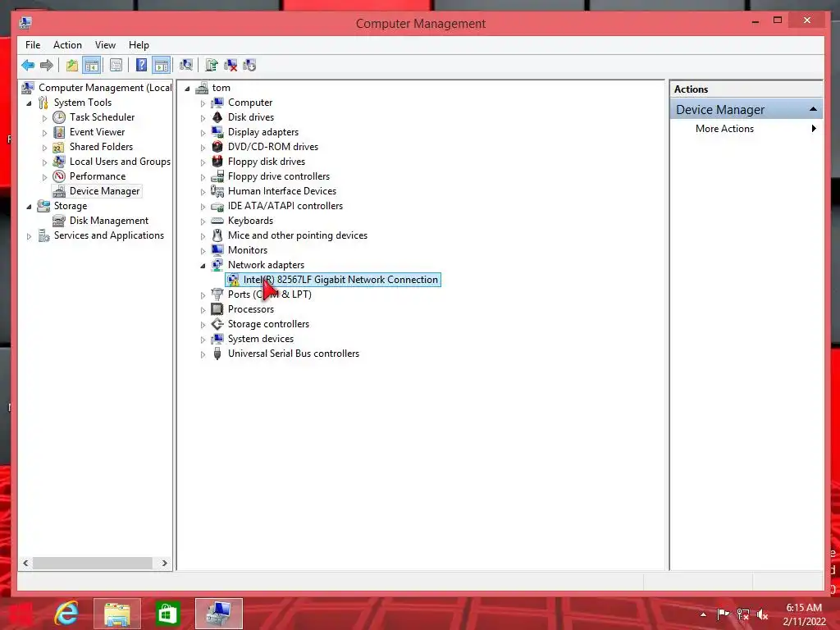Viewport: 840px width, 630px height.
Task: Click the Disable device toolbar icon
Action: [249, 66]
